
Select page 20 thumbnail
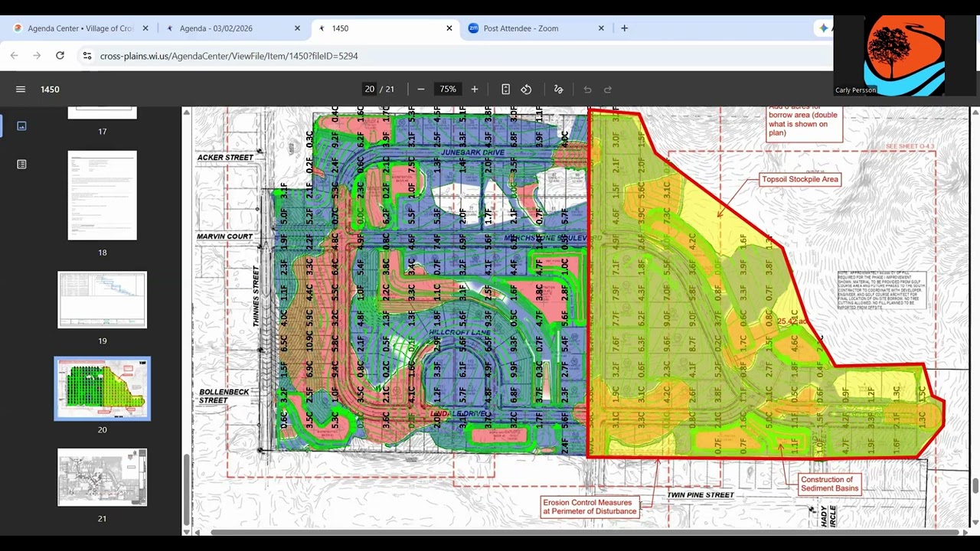coord(103,389)
